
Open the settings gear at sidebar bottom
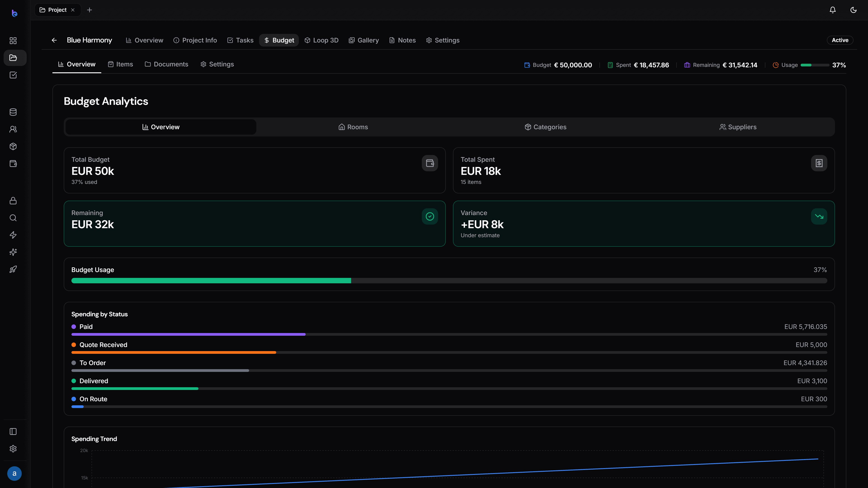[13, 449]
